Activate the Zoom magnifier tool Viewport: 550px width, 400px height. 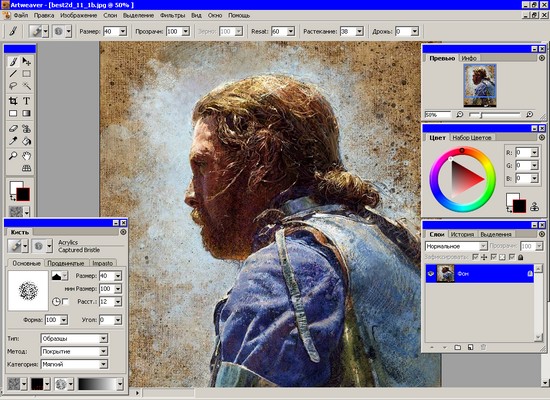pos(13,155)
